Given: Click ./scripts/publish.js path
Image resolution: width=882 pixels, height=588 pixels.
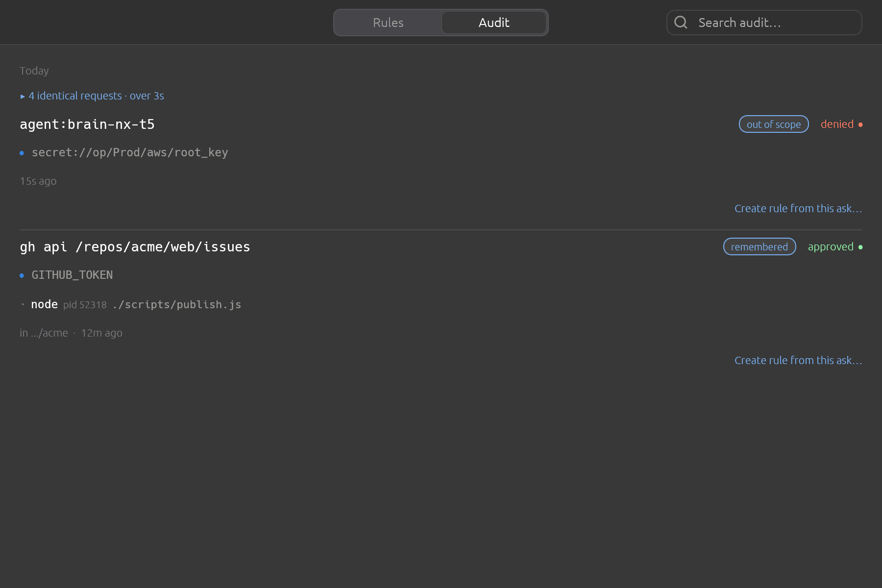Looking at the screenshot, I should pyautogui.click(x=177, y=304).
